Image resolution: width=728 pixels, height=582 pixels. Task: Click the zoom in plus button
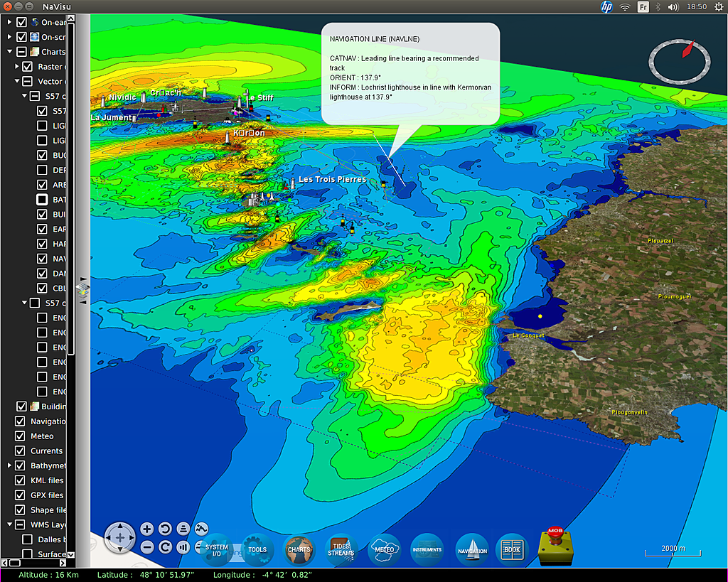(146, 529)
